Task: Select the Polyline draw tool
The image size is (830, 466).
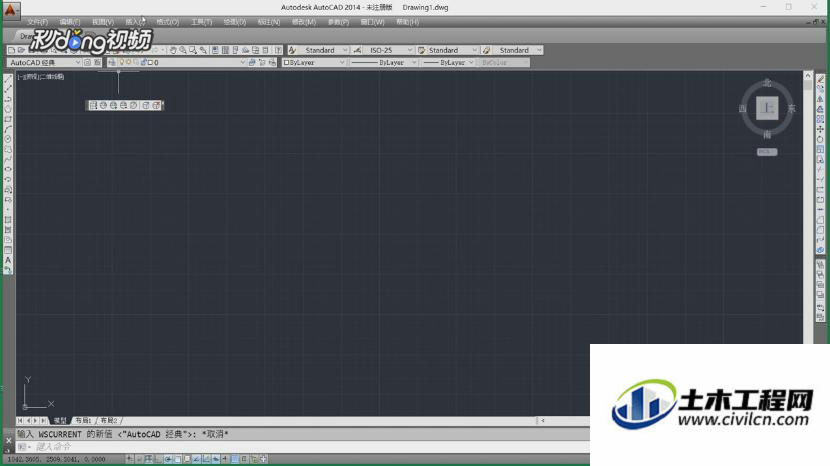Action: pos(8,98)
